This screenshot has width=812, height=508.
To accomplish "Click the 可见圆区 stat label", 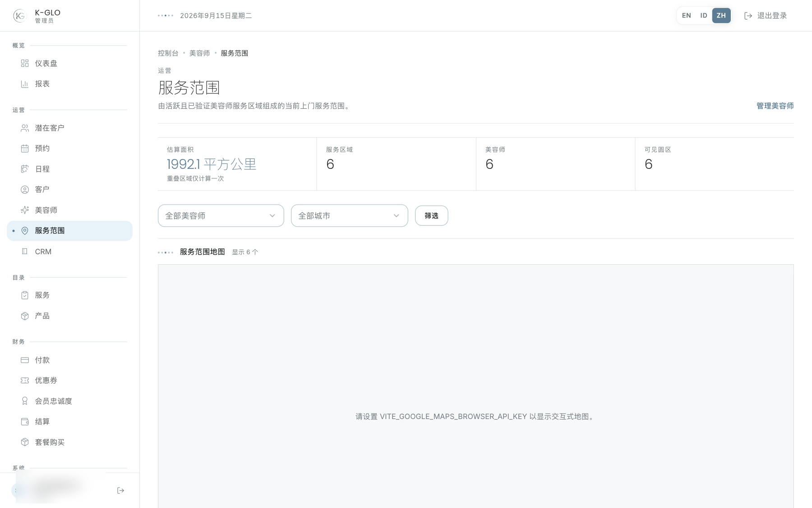I will [658, 150].
